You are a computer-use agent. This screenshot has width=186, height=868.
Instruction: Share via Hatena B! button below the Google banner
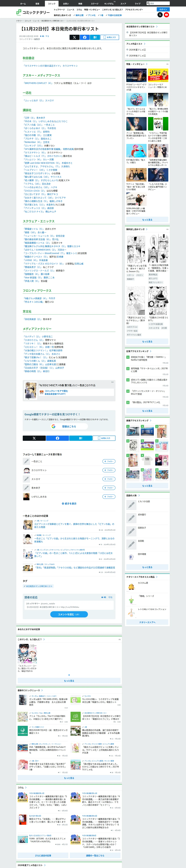(x=81, y=438)
